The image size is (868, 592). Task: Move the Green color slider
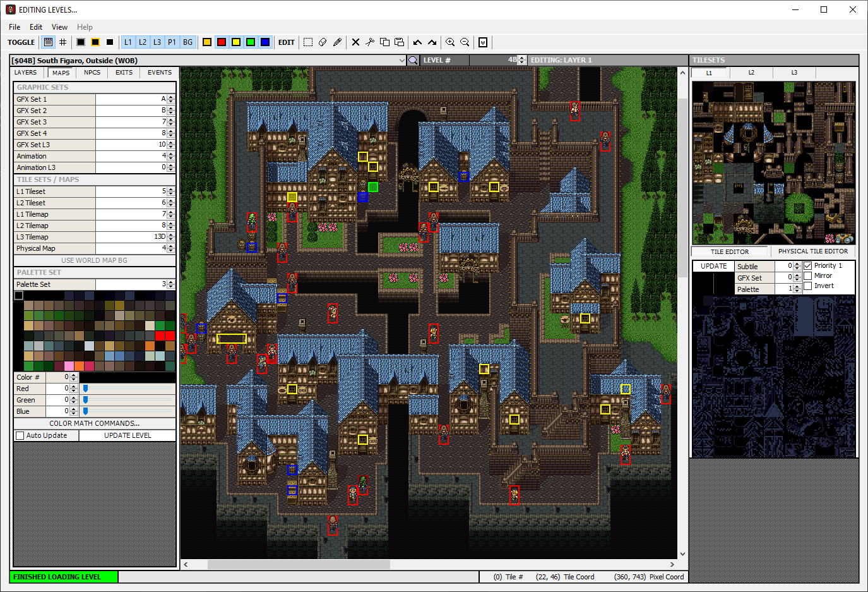(x=86, y=400)
